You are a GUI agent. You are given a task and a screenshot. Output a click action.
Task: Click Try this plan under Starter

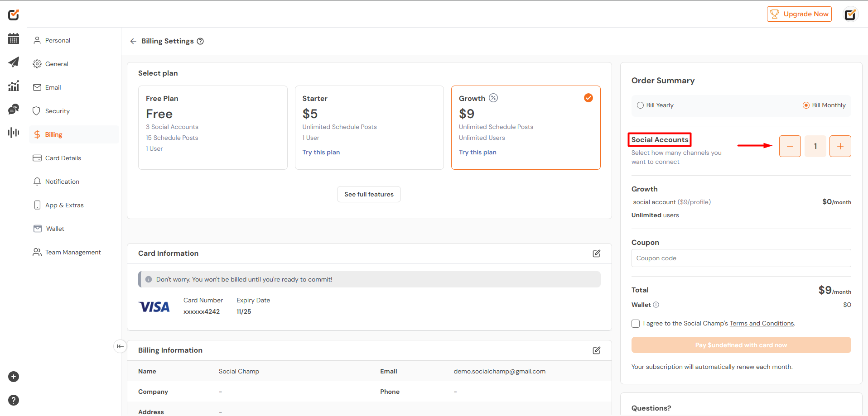tap(321, 152)
